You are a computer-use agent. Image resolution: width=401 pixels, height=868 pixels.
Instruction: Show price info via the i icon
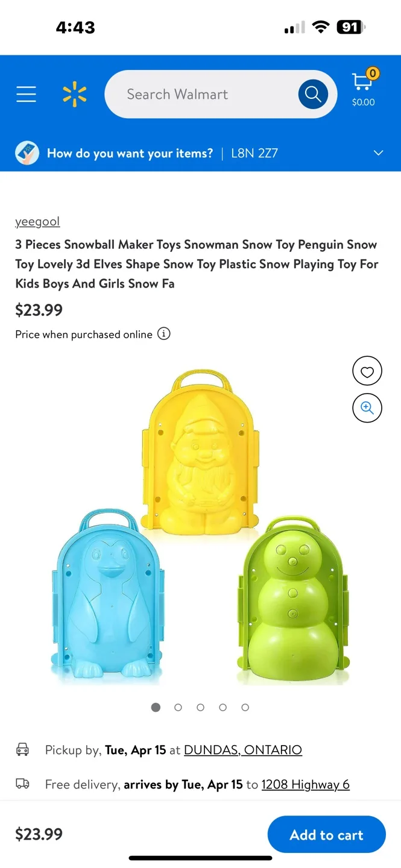coord(164,333)
